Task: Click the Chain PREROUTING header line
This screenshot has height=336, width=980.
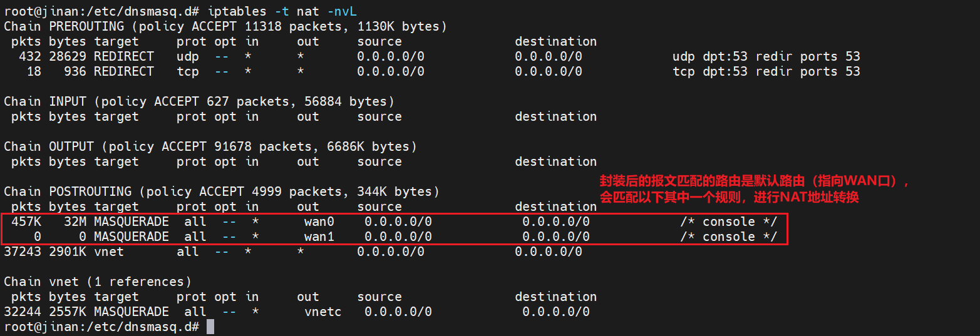Action: coord(225,26)
